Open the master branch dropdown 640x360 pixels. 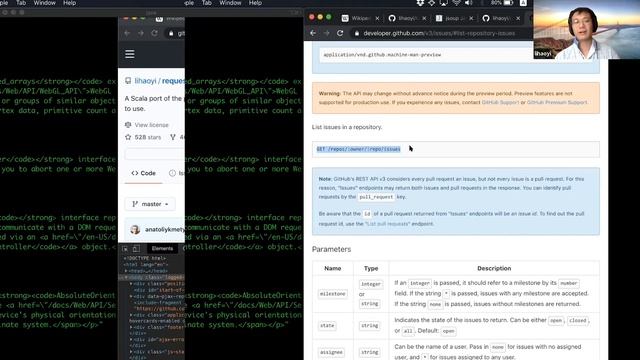[150, 204]
